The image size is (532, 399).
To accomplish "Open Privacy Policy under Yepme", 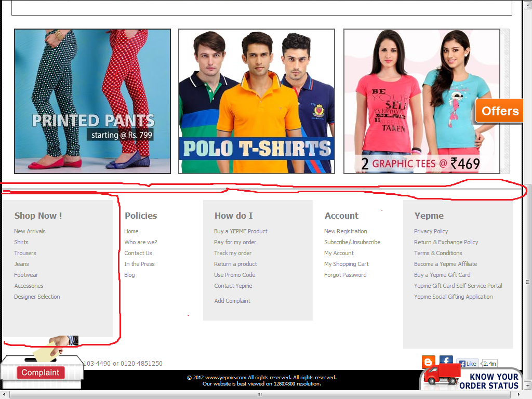I will tap(431, 231).
